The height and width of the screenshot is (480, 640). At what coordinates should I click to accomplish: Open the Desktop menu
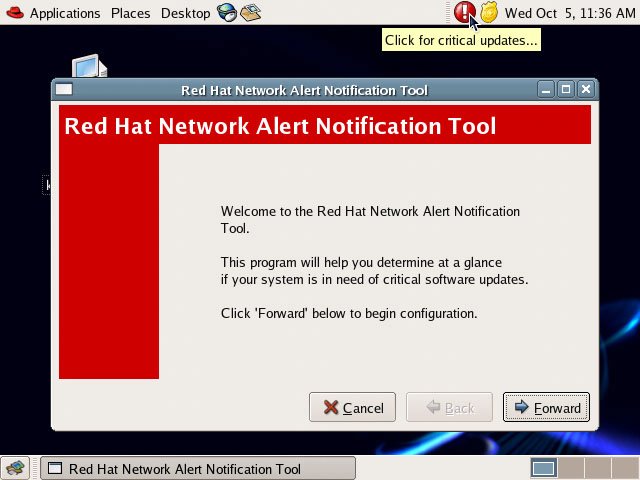pyautogui.click(x=185, y=13)
